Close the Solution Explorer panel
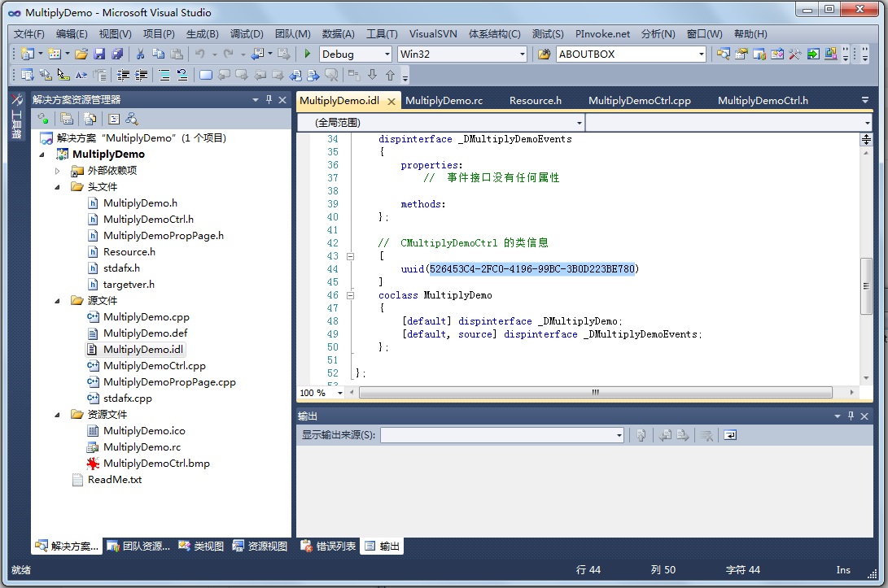Viewport: 888px width, 588px height. 282,99
